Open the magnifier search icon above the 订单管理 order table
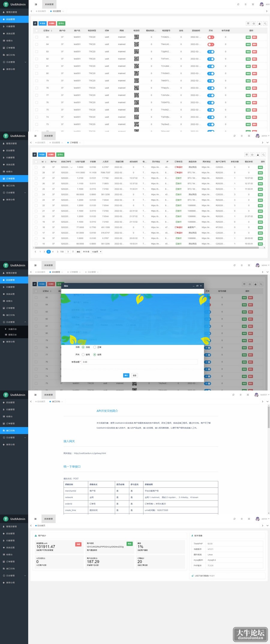Viewport: 270px width, 644px height. point(263,155)
